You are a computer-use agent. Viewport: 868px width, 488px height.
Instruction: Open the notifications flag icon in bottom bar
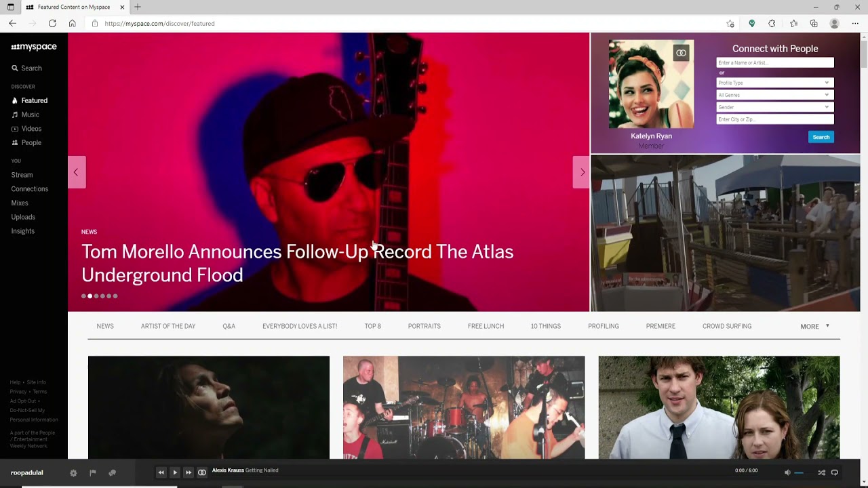coord(93,473)
